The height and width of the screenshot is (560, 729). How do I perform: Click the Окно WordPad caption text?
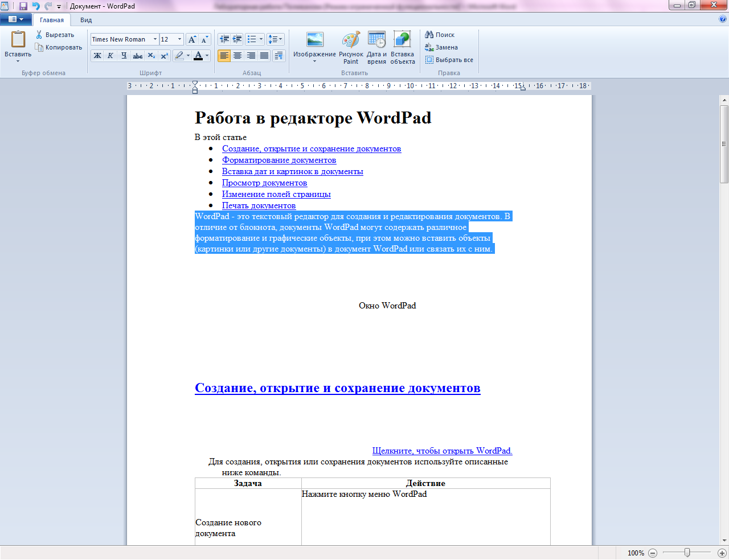pyautogui.click(x=387, y=306)
